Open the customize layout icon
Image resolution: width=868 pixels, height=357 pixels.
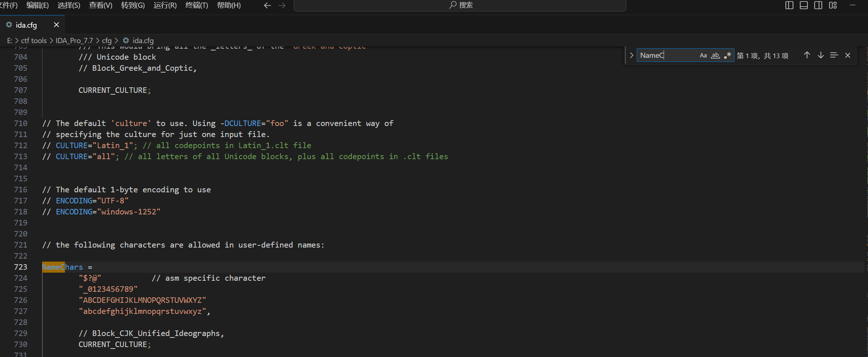tap(833, 5)
